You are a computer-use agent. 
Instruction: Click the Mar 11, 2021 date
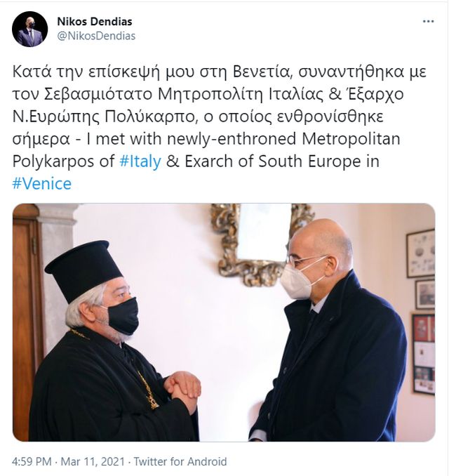[x=93, y=461]
